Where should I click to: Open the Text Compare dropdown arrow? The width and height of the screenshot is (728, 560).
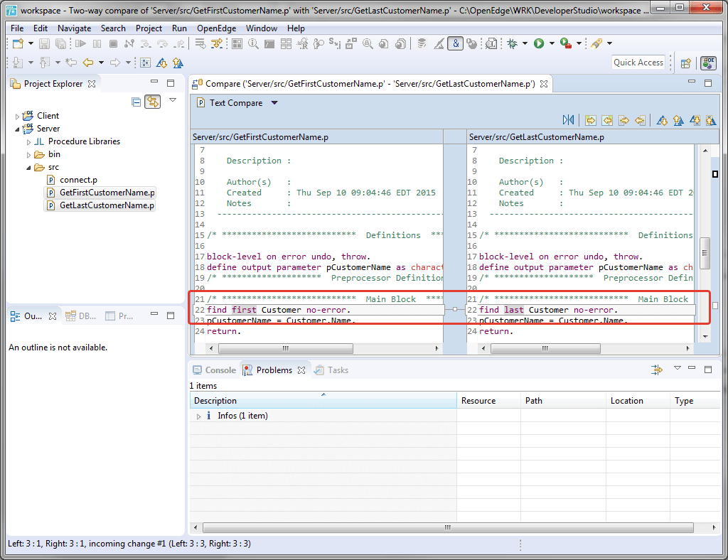click(274, 103)
